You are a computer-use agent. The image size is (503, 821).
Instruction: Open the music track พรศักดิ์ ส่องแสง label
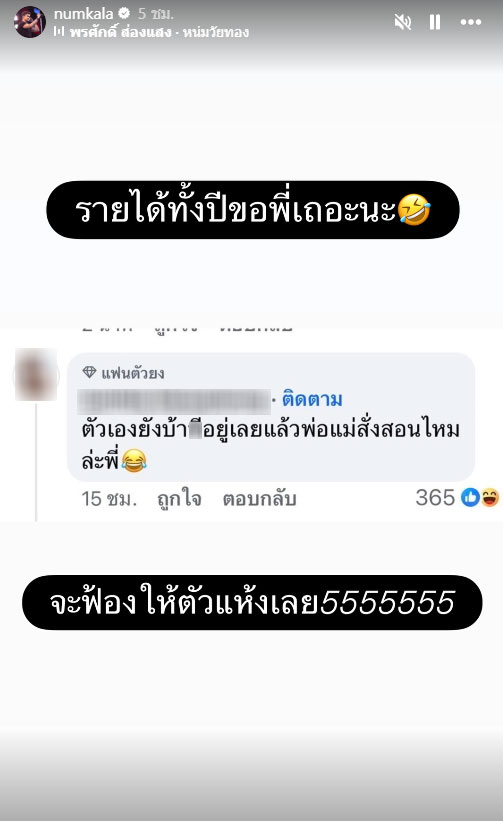coord(159,32)
